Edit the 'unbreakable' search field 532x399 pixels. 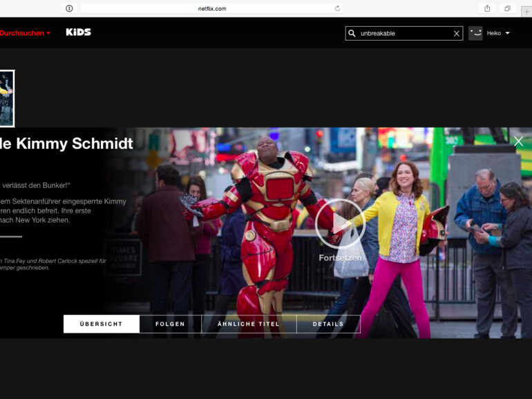click(x=405, y=33)
